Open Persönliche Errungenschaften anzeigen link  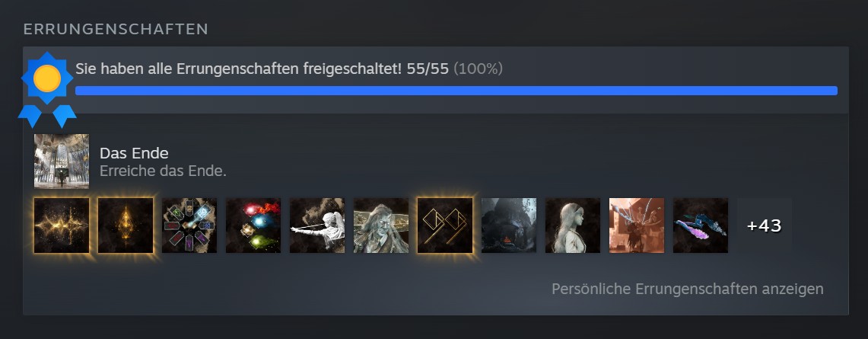click(688, 289)
